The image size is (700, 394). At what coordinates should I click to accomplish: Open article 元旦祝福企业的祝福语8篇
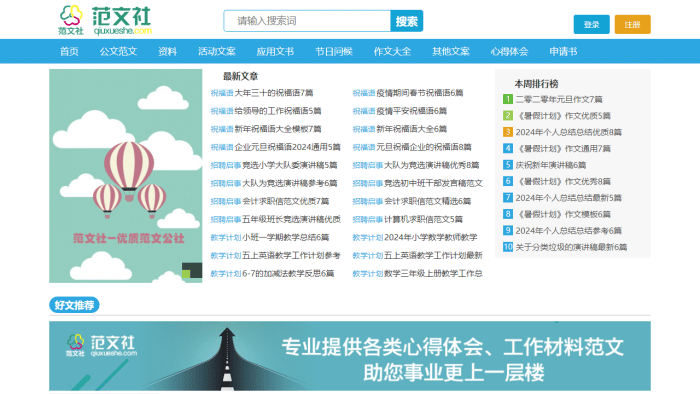tap(424, 147)
